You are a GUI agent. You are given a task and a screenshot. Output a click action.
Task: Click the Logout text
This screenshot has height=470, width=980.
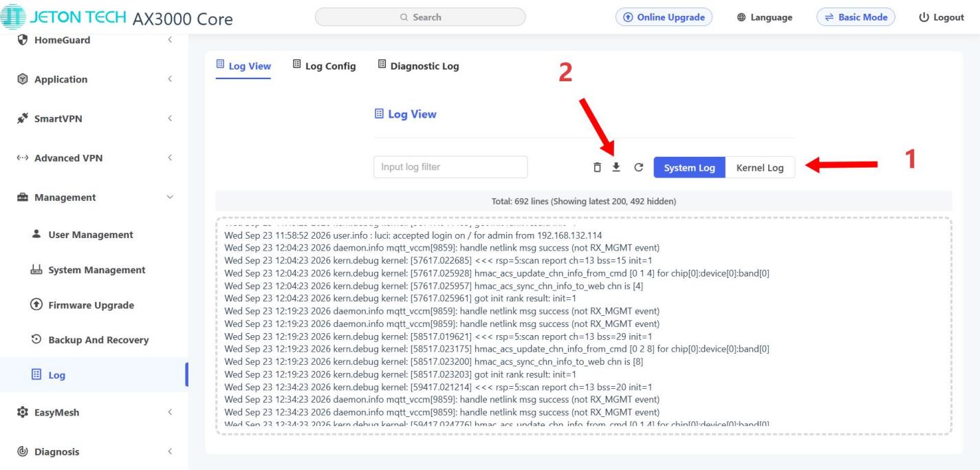pyautogui.click(x=948, y=18)
